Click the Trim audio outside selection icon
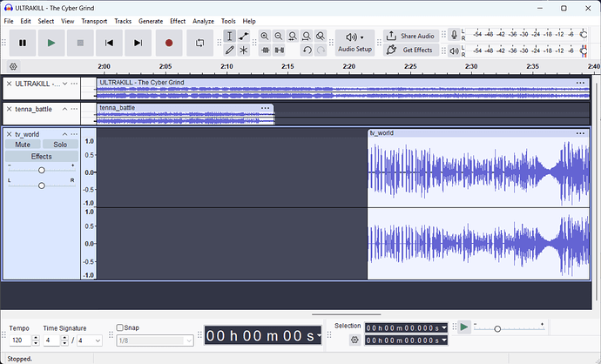Screen dimensions: 601x364 pos(265,51)
